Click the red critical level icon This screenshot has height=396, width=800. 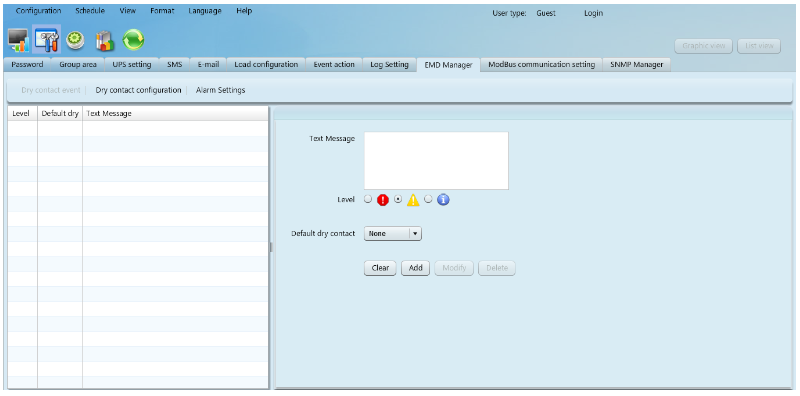click(383, 200)
